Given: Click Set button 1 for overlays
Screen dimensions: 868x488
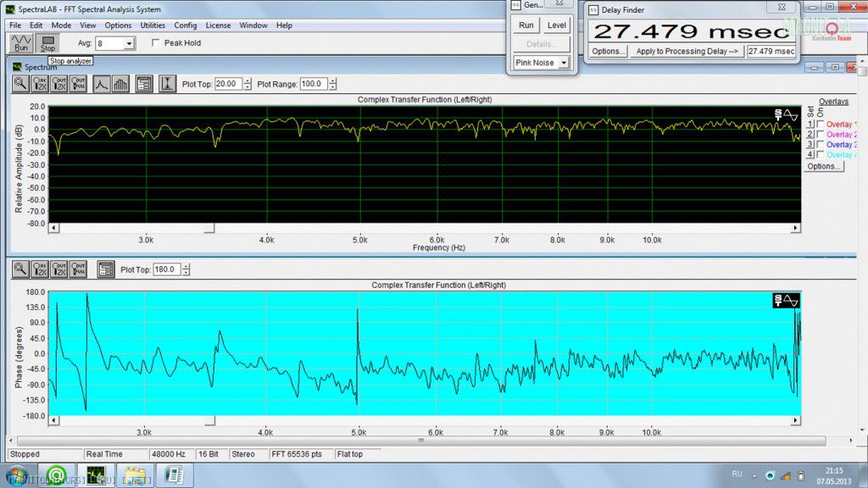Looking at the screenshot, I should click(810, 124).
